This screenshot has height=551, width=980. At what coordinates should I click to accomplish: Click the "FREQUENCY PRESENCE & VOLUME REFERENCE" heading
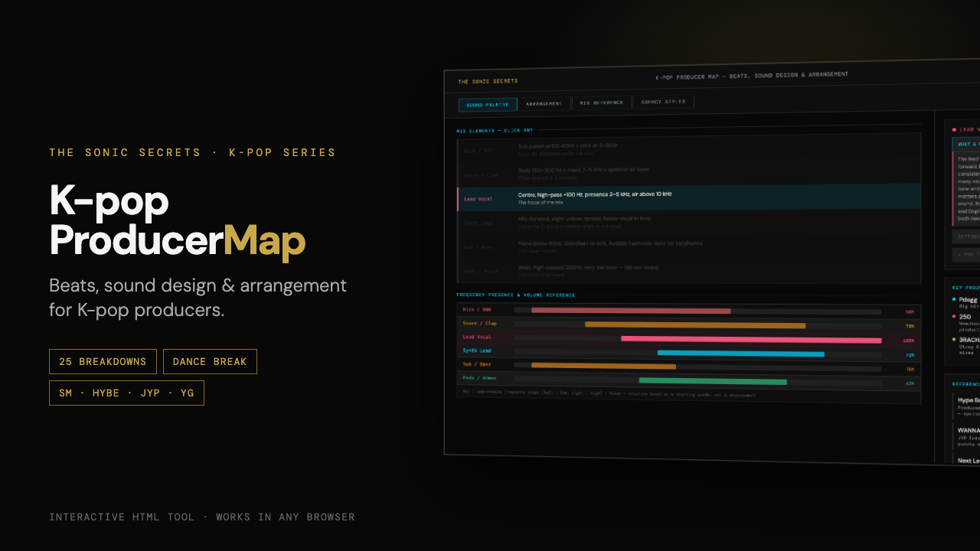(515, 295)
